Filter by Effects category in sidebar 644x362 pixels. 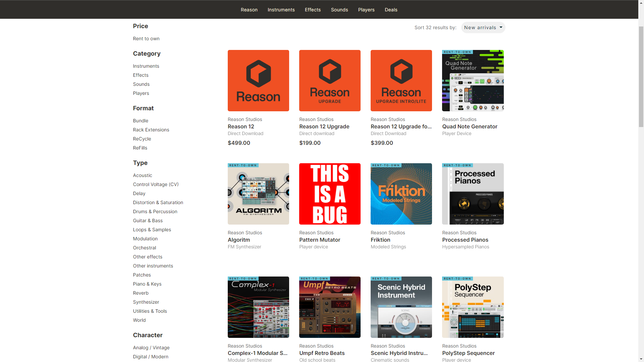point(141,75)
